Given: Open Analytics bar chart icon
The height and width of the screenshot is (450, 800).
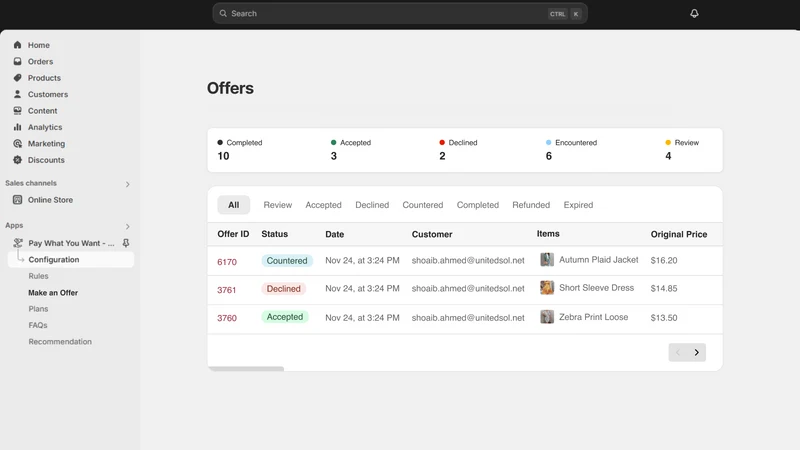Looking at the screenshot, I should tap(17, 127).
